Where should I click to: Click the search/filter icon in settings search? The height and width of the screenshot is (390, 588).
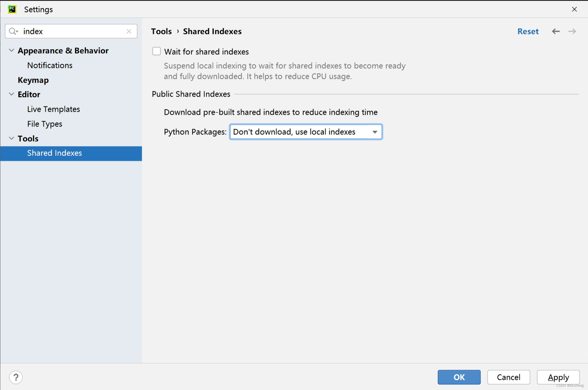[x=14, y=31]
